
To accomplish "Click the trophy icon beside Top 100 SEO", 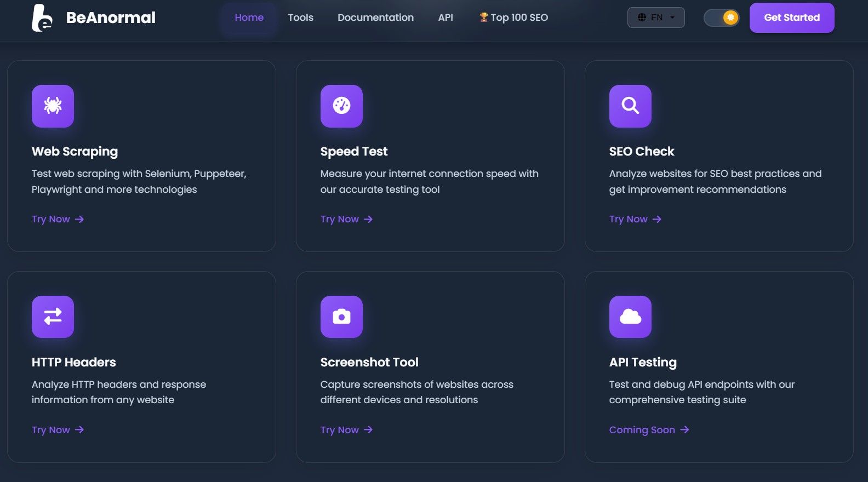I will point(484,17).
